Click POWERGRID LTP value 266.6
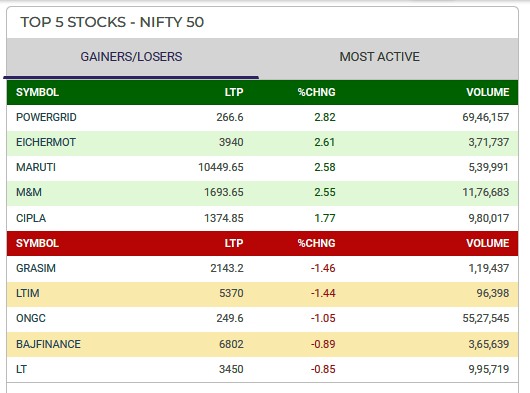 pos(230,117)
